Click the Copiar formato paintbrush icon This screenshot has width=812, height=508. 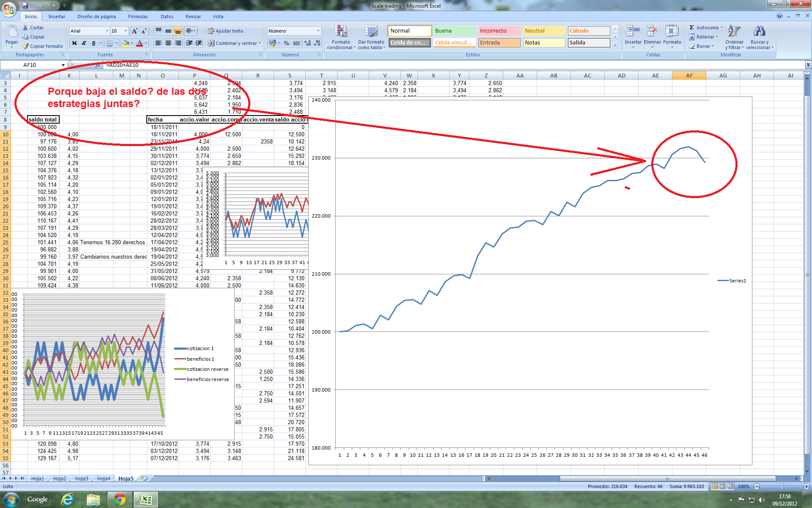(x=26, y=46)
